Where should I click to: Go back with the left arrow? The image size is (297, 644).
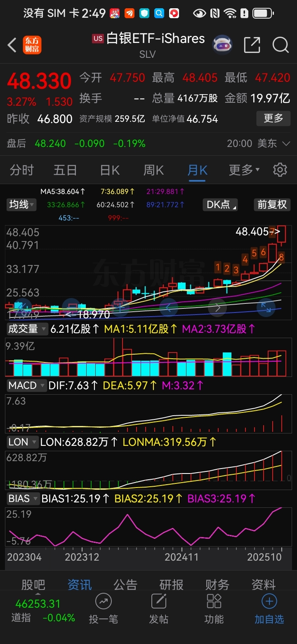[x=12, y=45]
